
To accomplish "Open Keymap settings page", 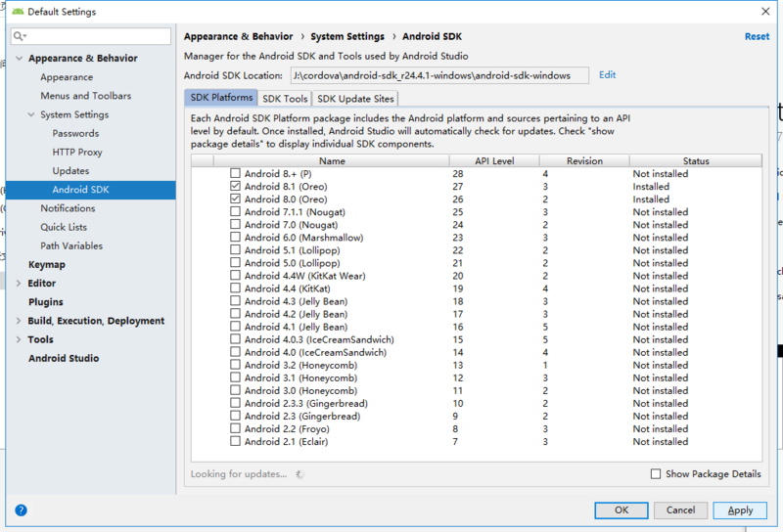I will pos(46,264).
